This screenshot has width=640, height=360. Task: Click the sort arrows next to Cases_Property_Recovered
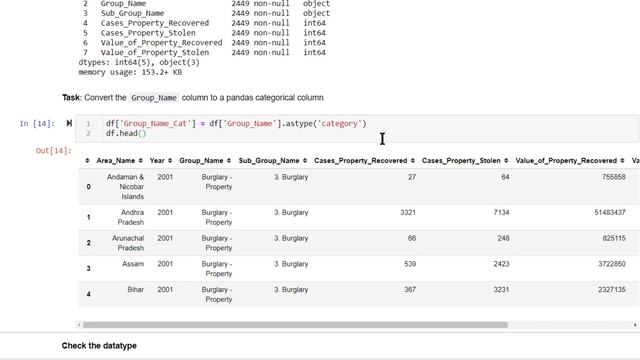tap(413, 161)
